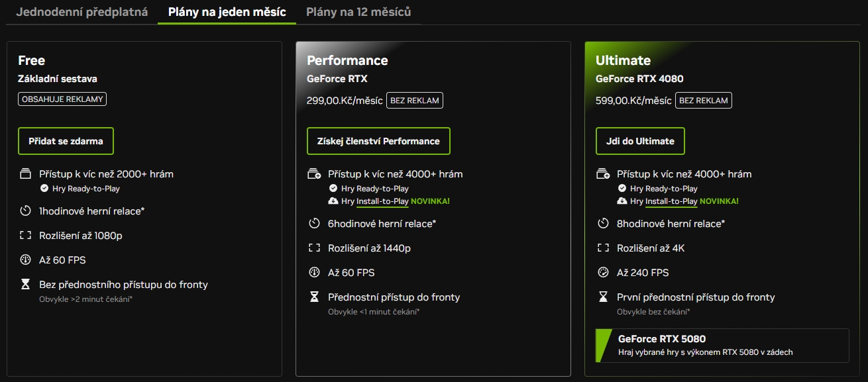
Task: Click the cloud Install-to-Play icon in Performance
Action: pyautogui.click(x=332, y=201)
